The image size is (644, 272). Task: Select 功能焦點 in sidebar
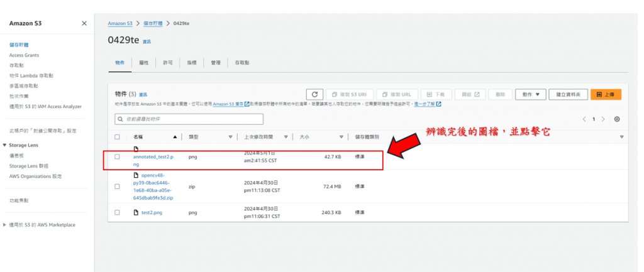click(x=18, y=200)
